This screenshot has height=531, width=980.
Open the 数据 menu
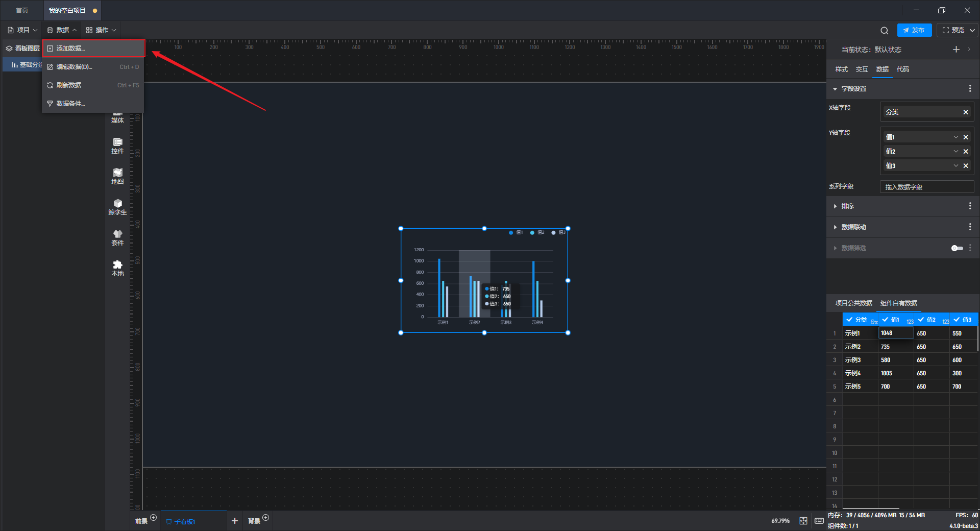click(62, 30)
